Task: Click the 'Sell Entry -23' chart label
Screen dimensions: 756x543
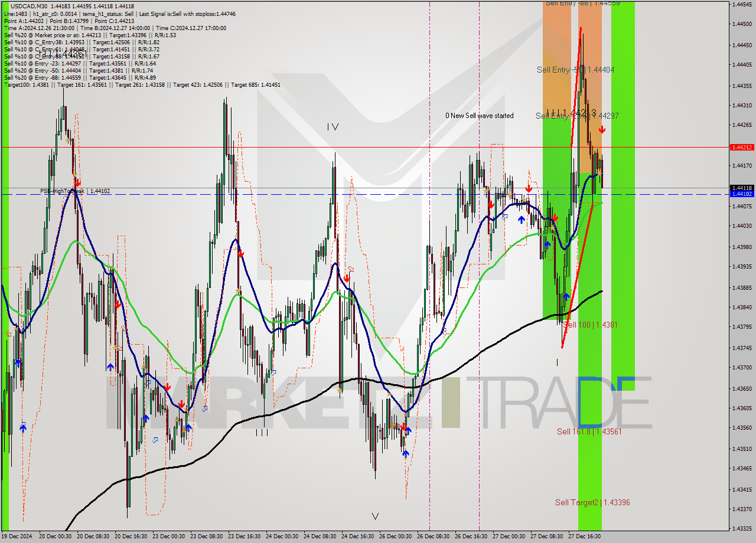Action: click(577, 116)
